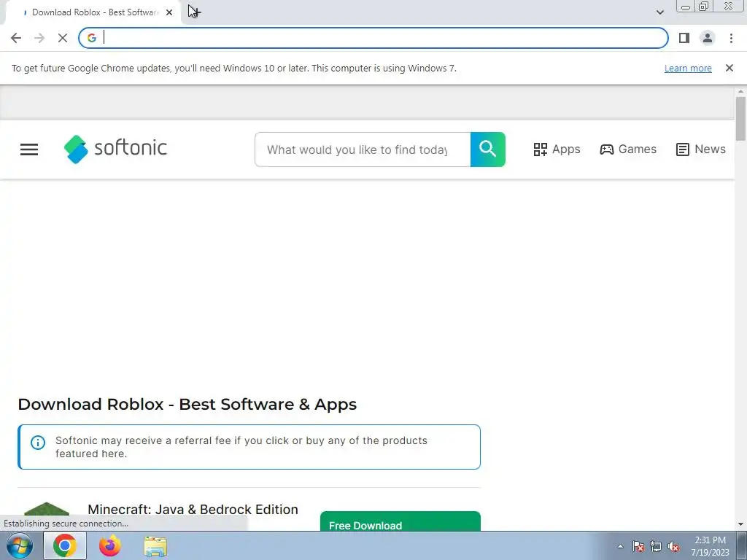
Task: Select the Download Roblox tab
Action: [93, 12]
